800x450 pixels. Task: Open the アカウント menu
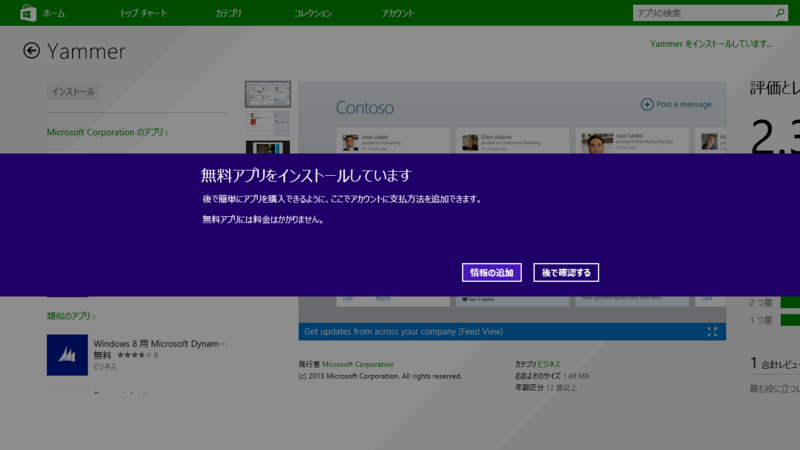click(398, 13)
